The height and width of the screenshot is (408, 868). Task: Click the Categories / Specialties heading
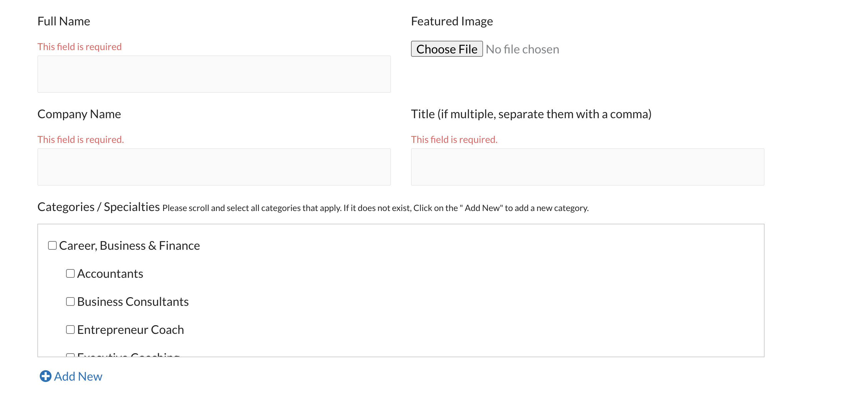(98, 207)
